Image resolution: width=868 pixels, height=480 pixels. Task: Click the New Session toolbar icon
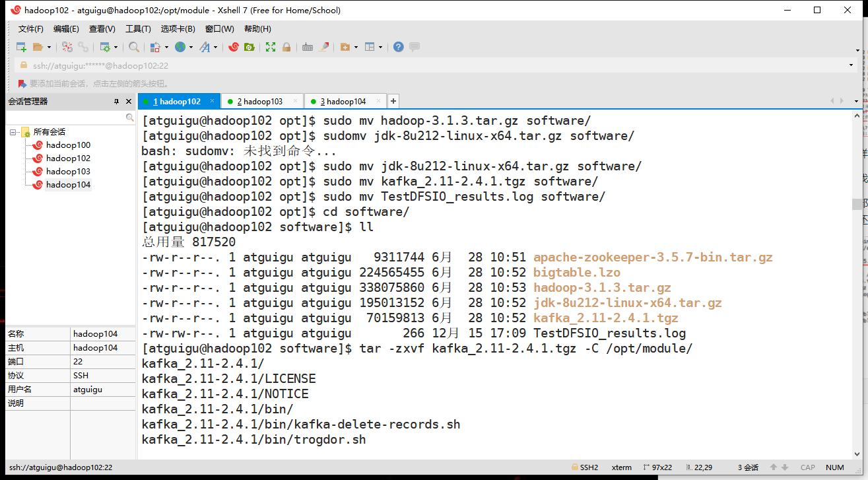[x=21, y=47]
